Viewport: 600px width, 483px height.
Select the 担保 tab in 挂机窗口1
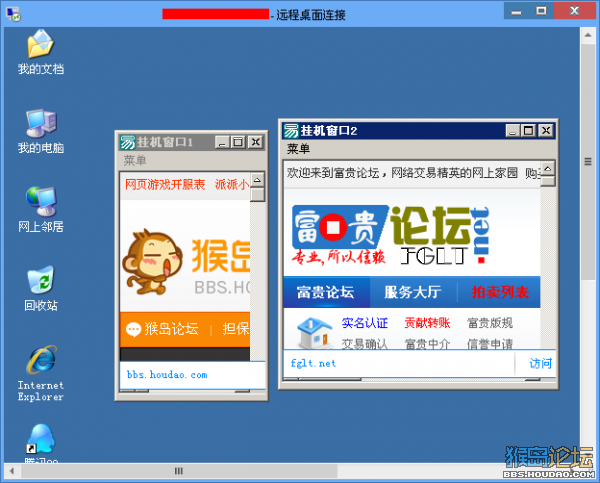tap(236, 329)
